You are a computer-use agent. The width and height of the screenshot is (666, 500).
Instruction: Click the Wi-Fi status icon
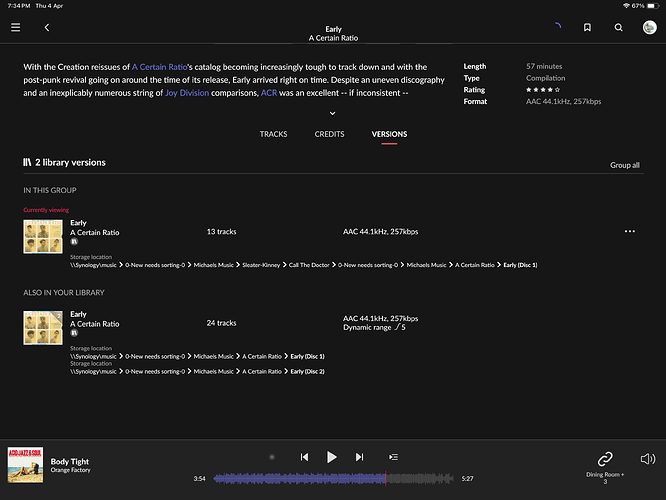pos(626,6)
